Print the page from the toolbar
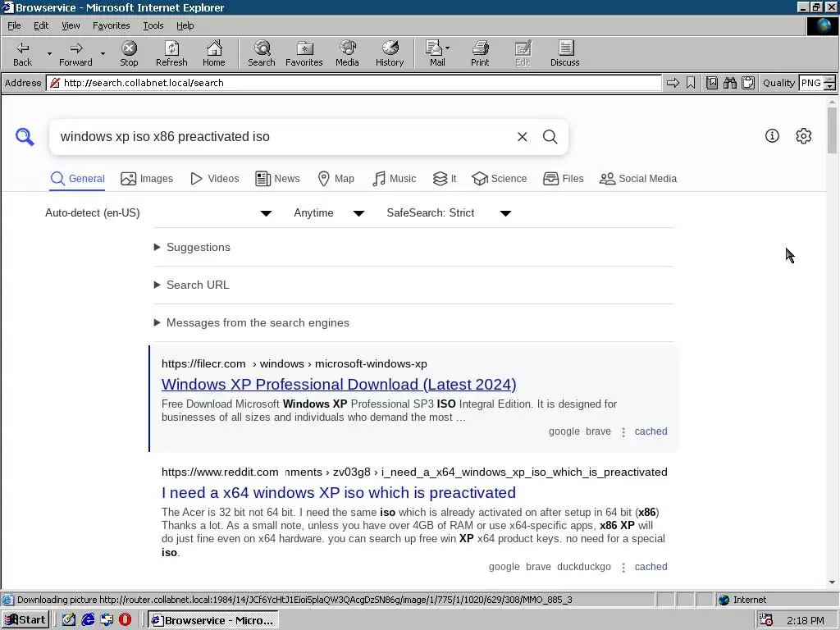 480,53
